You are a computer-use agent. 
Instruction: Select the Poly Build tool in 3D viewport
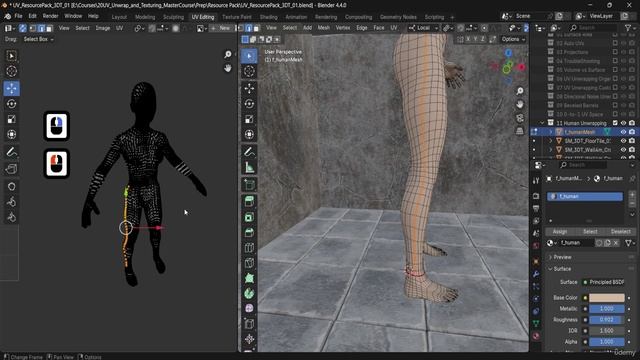coord(249,278)
